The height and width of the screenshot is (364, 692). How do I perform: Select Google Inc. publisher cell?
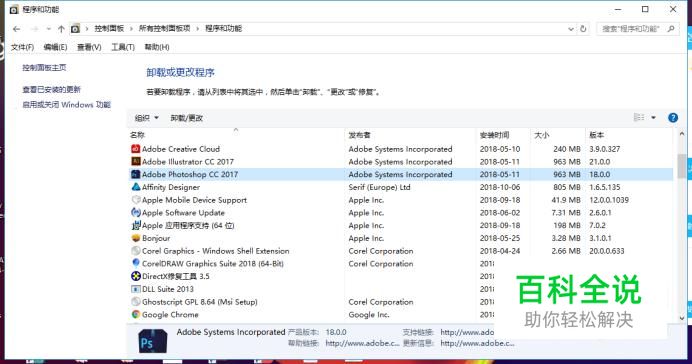click(x=369, y=315)
